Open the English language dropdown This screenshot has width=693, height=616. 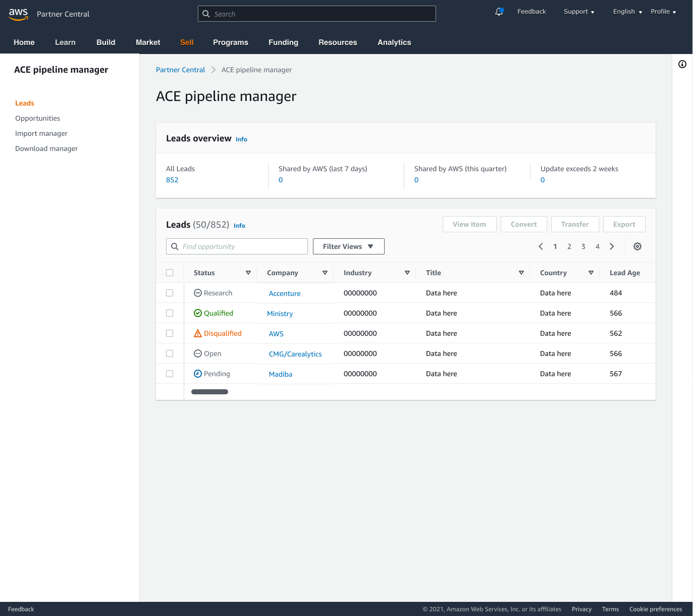tap(627, 12)
